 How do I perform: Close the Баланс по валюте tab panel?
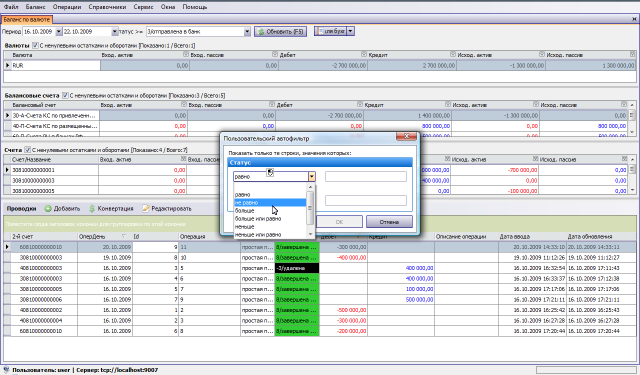click(635, 19)
